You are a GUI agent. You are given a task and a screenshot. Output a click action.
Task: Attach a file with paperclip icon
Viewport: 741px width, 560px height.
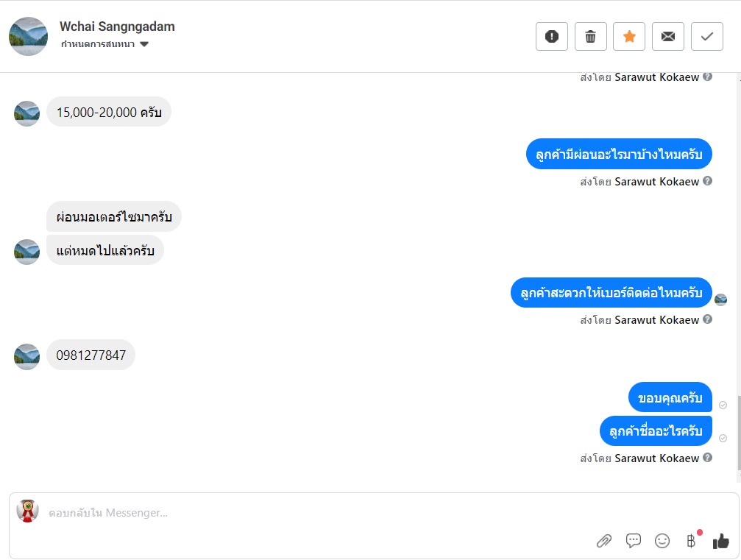604,541
